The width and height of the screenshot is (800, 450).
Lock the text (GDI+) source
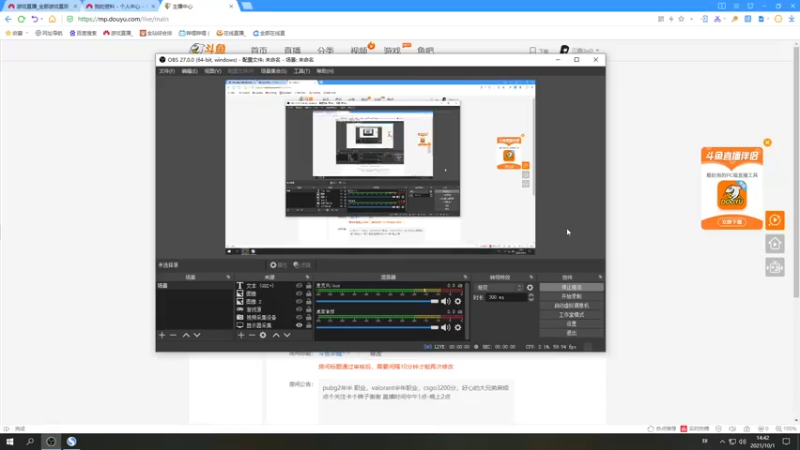[309, 286]
